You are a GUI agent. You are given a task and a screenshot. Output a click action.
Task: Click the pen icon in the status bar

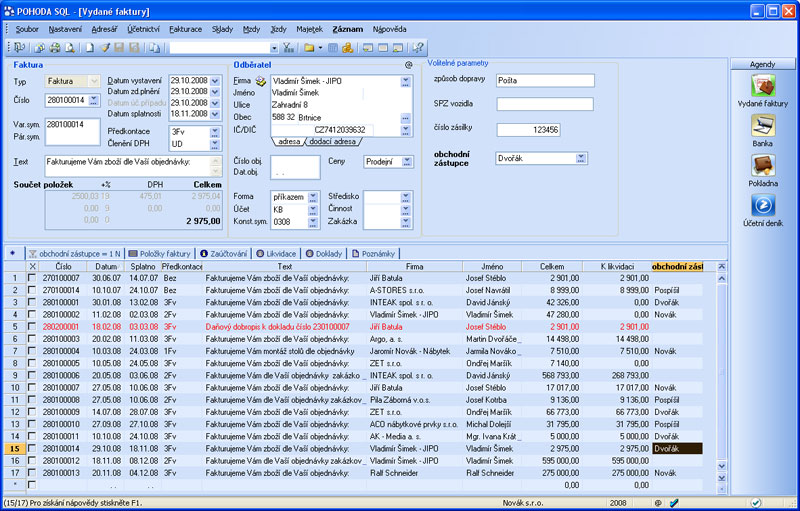(674, 503)
